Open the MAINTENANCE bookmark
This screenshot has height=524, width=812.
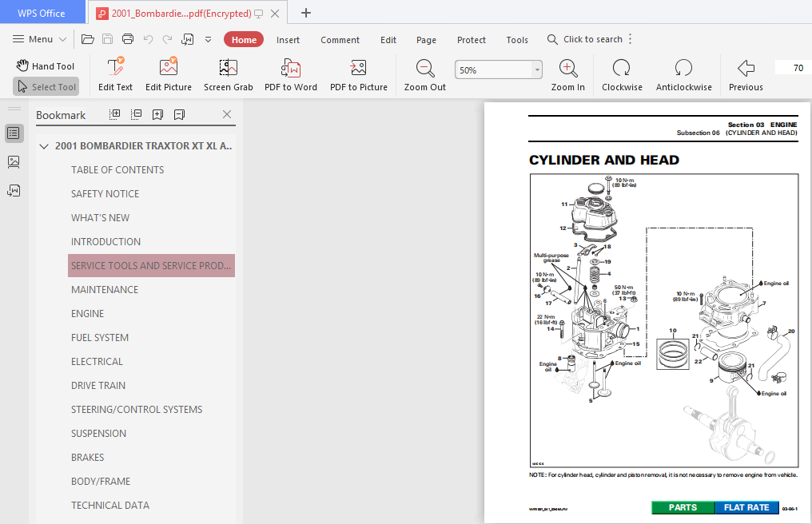[105, 289]
